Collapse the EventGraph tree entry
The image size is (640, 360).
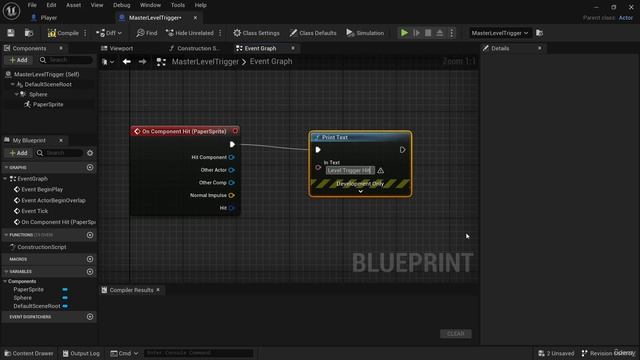point(5,179)
